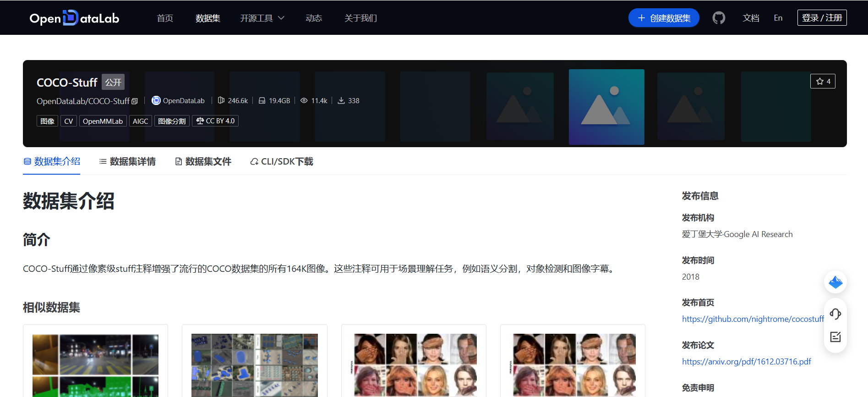Click the OpenDataLab publisher name
This screenshot has height=397, width=868.
pos(184,101)
